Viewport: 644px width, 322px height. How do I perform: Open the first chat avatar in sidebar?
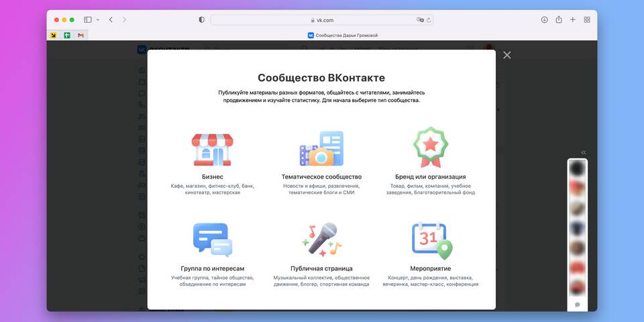578,168
